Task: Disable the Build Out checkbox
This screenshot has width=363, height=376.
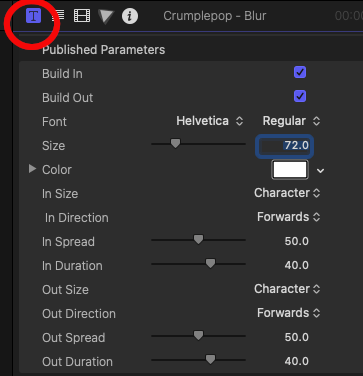Action: (x=300, y=96)
